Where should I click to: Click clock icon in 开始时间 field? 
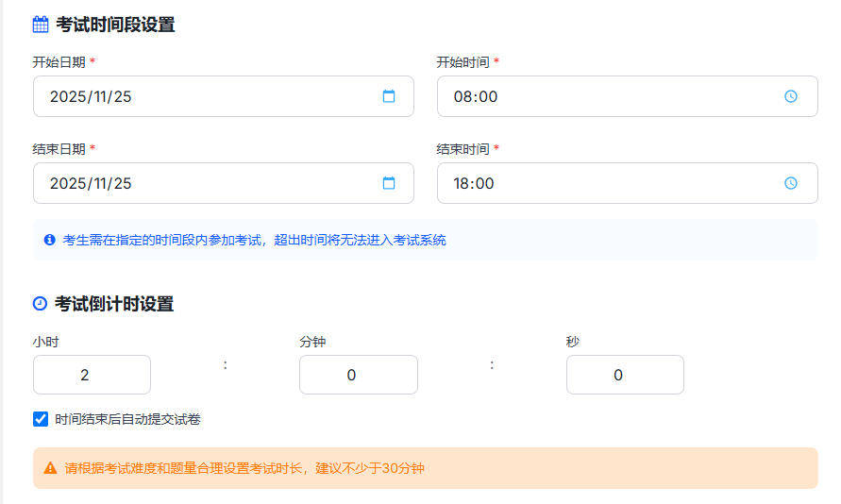point(791,96)
